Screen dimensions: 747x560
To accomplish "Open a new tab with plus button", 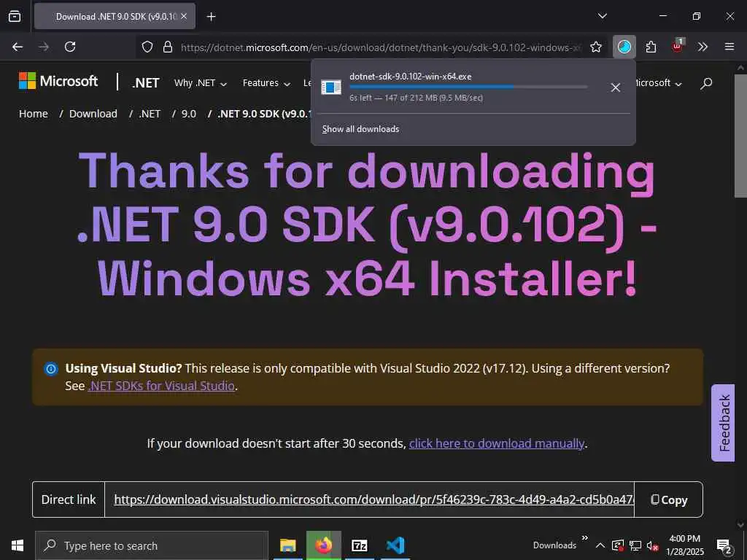I will tap(211, 17).
